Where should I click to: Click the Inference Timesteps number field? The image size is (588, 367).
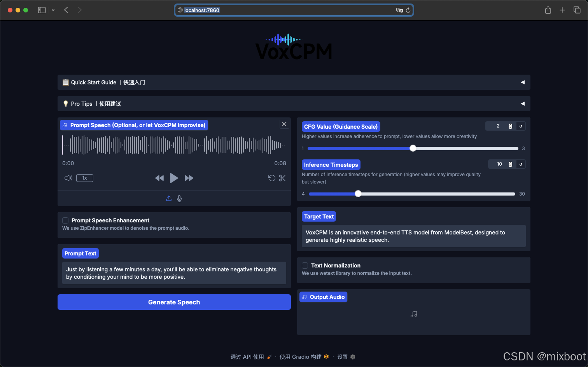[501, 164]
